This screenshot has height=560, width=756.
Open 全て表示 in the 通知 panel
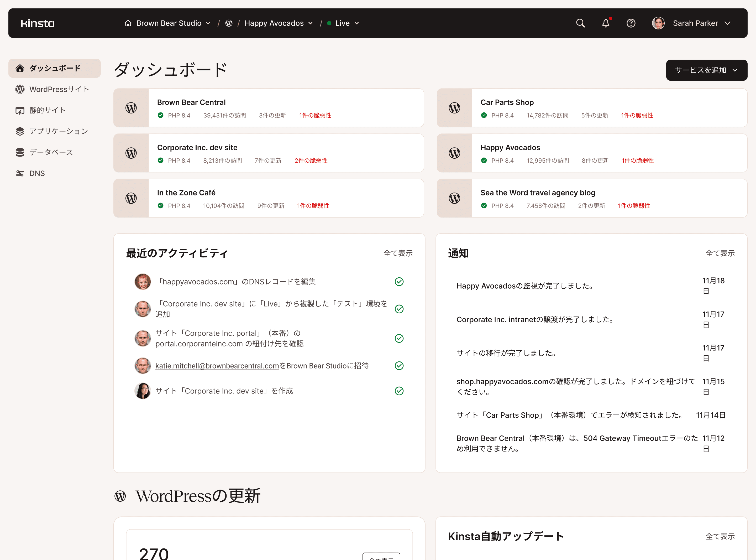pos(720,253)
